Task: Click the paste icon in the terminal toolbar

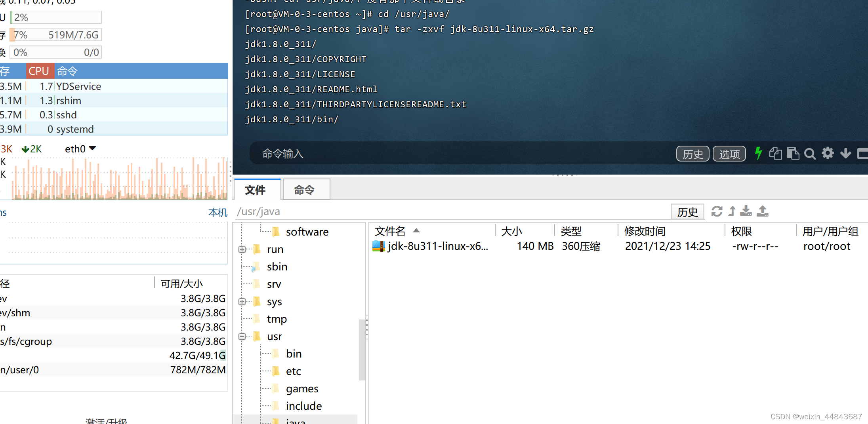Action: coord(793,154)
